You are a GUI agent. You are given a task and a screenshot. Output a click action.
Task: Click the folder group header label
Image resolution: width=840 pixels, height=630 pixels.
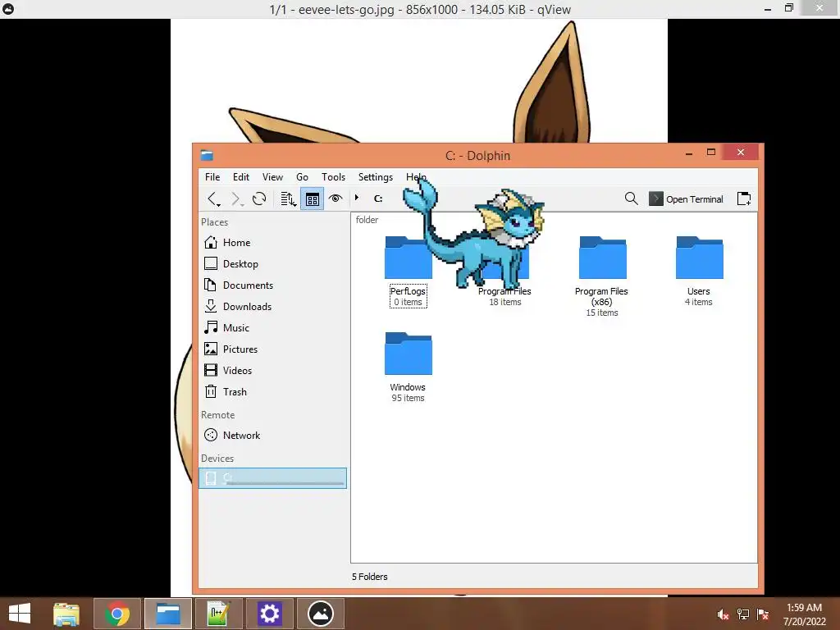click(x=367, y=220)
